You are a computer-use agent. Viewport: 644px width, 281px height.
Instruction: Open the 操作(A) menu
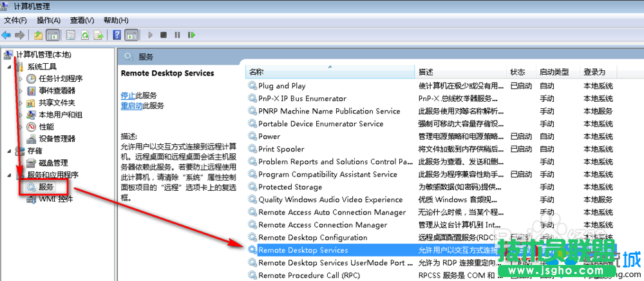click(48, 20)
